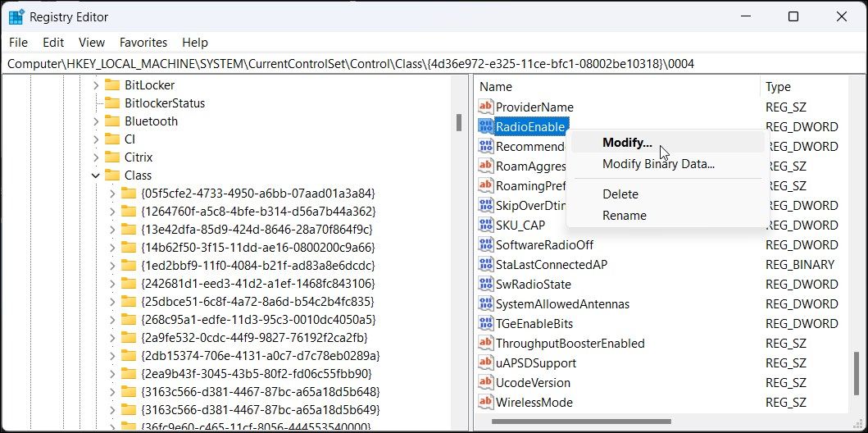Click the {05f5cfe2-4733-4950-a6bb-07aad01a3a84} folder icon
The height and width of the screenshot is (433, 868).
point(129,194)
